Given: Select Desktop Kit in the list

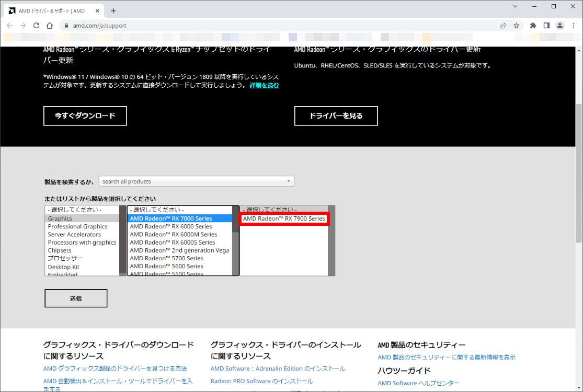Looking at the screenshot, I should pyautogui.click(x=82, y=267).
